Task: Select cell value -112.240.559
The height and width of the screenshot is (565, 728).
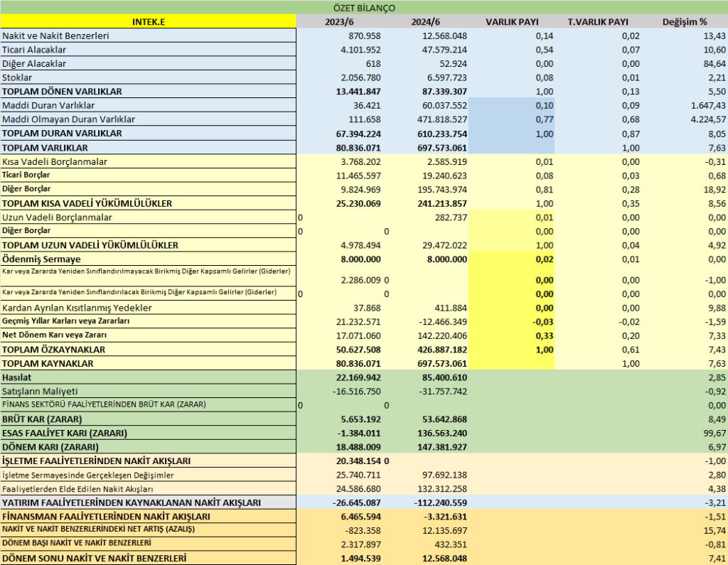Action: pyautogui.click(x=440, y=502)
